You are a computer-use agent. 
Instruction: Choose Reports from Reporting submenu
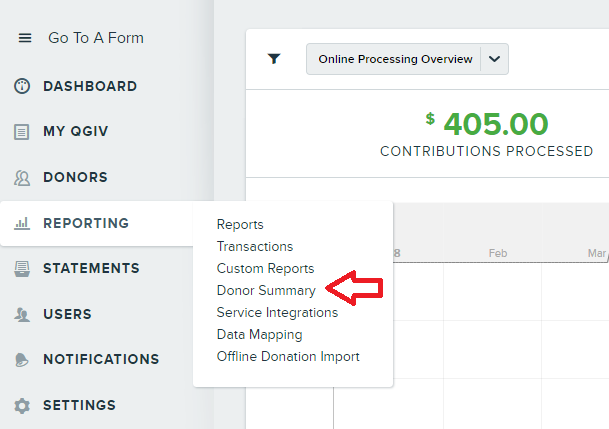click(240, 225)
